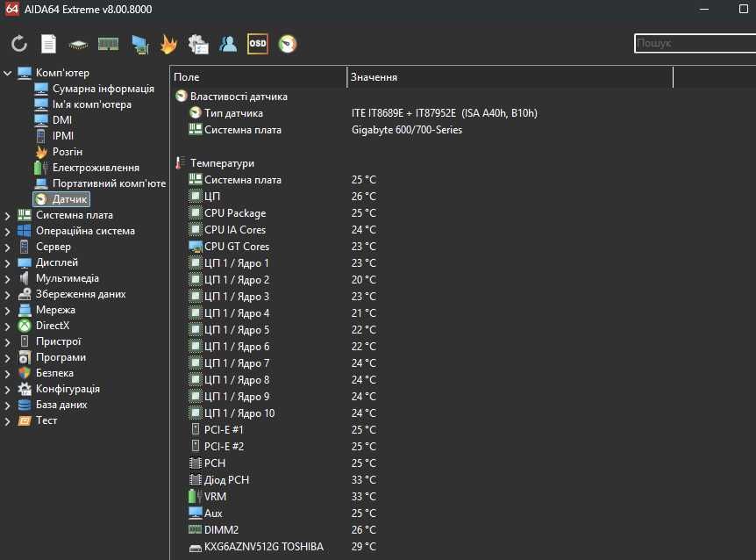Image resolution: width=756 pixels, height=560 pixels.
Task: Open the DMI tree item
Action: (x=62, y=120)
